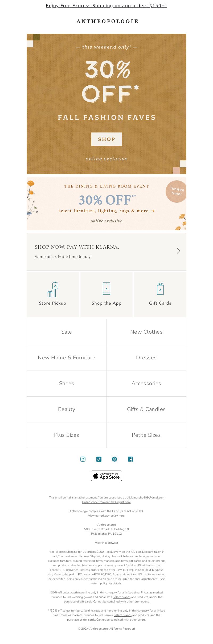Image resolution: width=213 pixels, height=644 pixels.
Task: Click the Dining & Living Room Event banner
Action: tap(106, 203)
